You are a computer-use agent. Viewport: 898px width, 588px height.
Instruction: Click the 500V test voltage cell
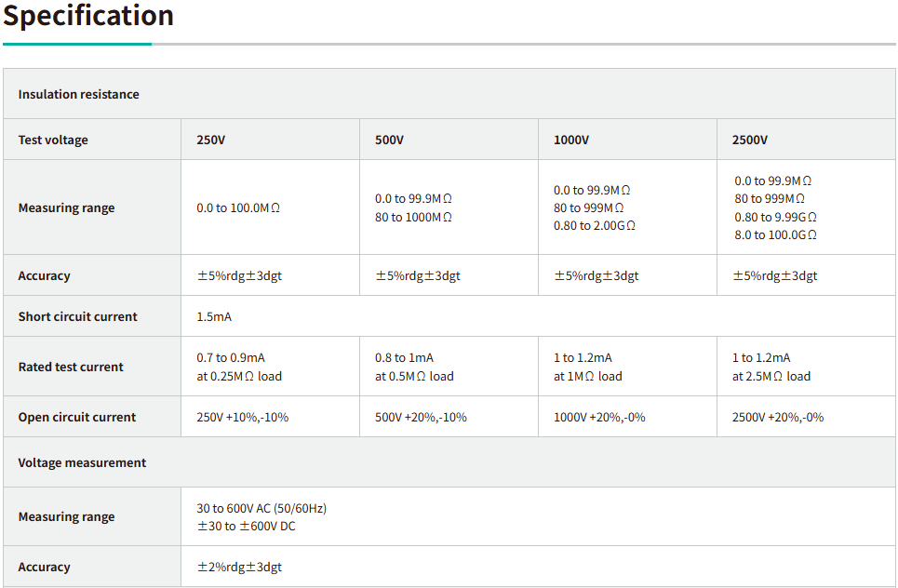pos(389,140)
